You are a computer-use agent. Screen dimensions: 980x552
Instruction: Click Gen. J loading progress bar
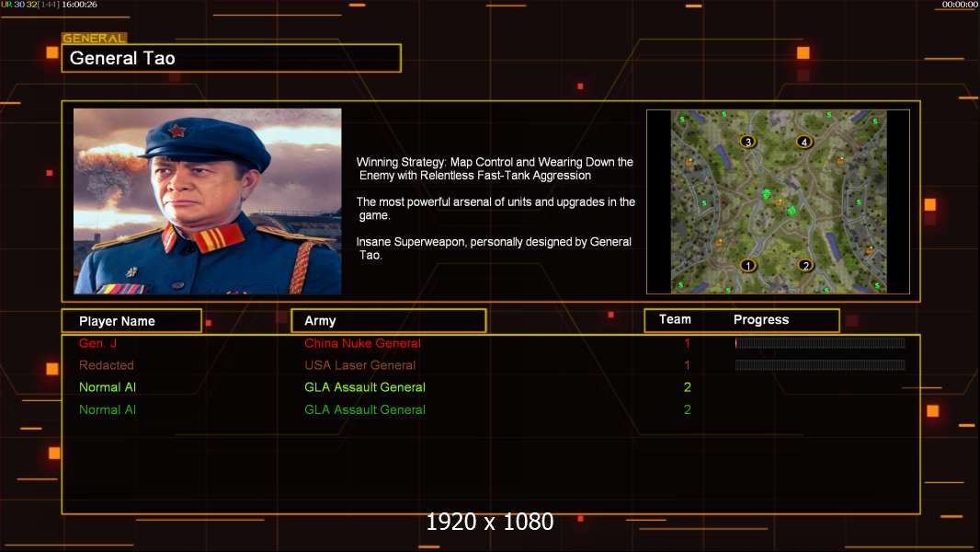coord(820,342)
